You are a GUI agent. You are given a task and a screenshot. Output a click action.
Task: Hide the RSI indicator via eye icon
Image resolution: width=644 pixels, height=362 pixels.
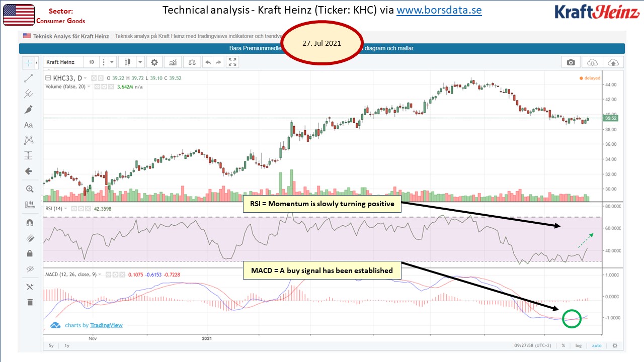(73, 209)
